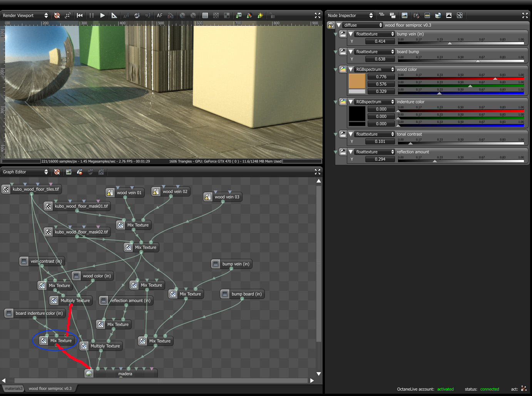Click the save render image icon
The width and height of the screenshot is (532, 396).
(239, 15)
